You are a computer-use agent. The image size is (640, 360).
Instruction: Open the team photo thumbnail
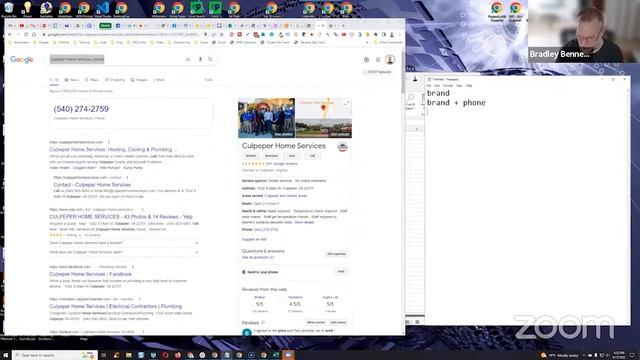[267, 118]
